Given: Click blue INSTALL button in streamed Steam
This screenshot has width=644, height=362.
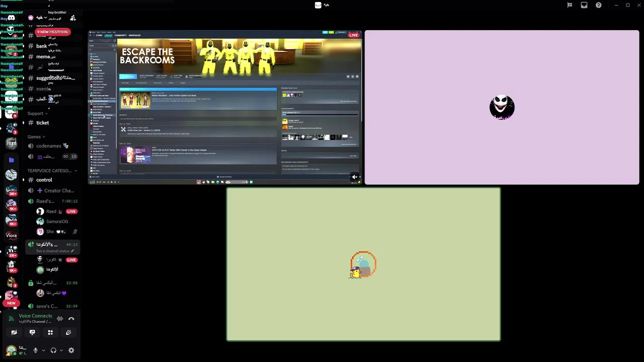Looking at the screenshot, I should [x=128, y=76].
